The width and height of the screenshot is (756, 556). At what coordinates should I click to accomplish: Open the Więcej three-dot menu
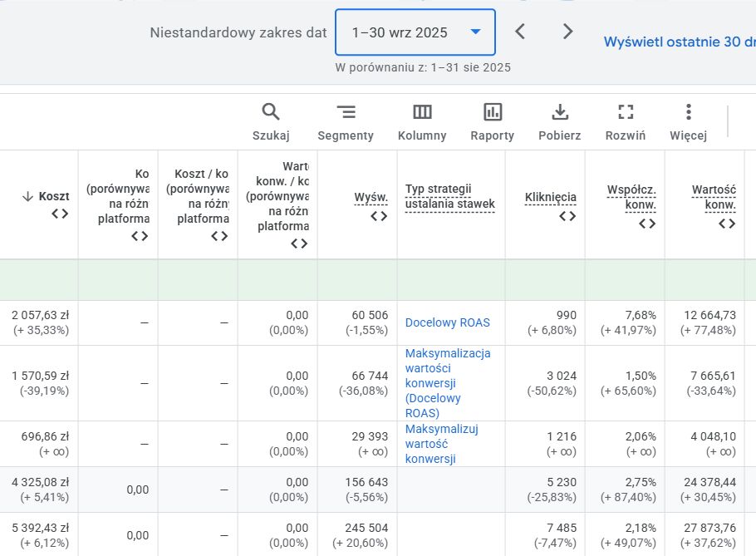tap(688, 122)
